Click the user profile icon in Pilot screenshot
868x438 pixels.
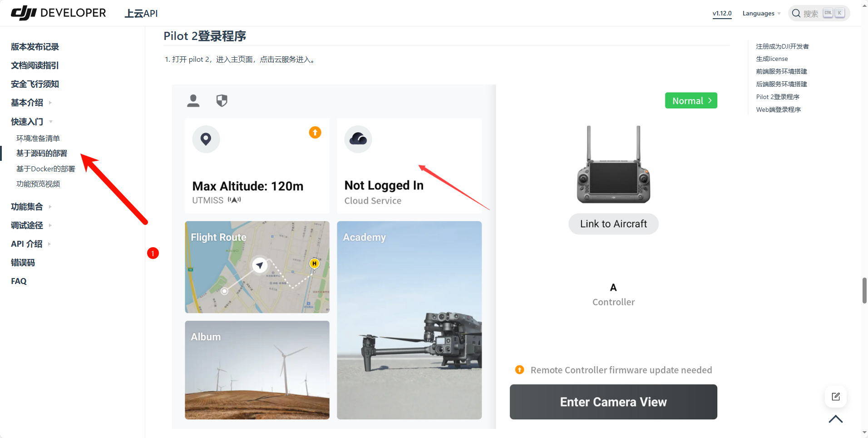pos(193,100)
